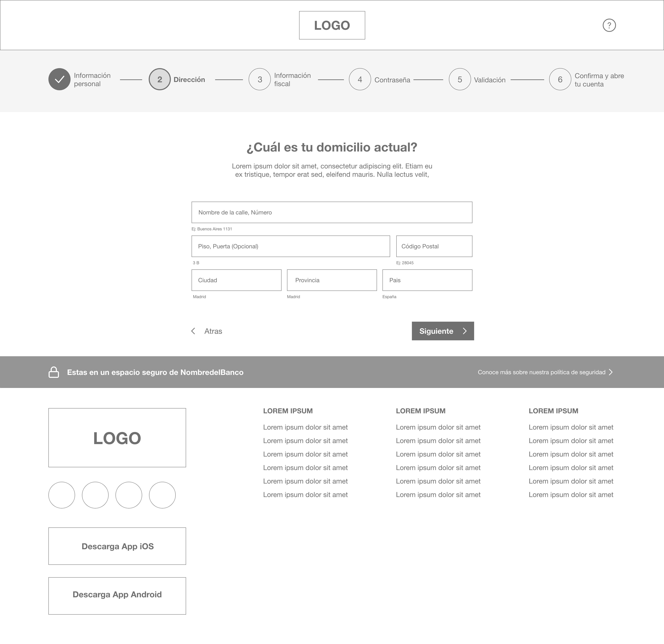Image resolution: width=664 pixels, height=644 pixels.
Task: Click the Siguiente button
Action: [443, 331]
